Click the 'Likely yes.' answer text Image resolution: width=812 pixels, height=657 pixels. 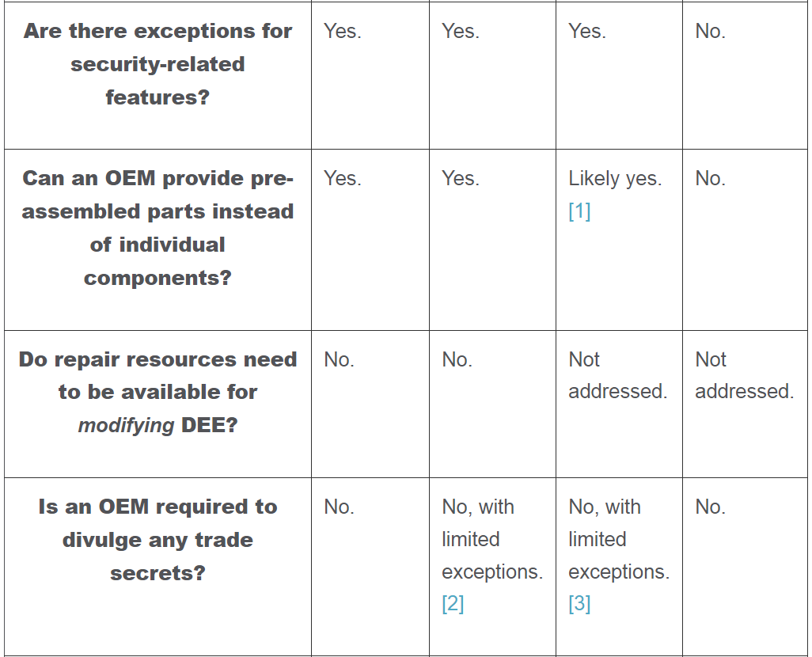point(615,179)
